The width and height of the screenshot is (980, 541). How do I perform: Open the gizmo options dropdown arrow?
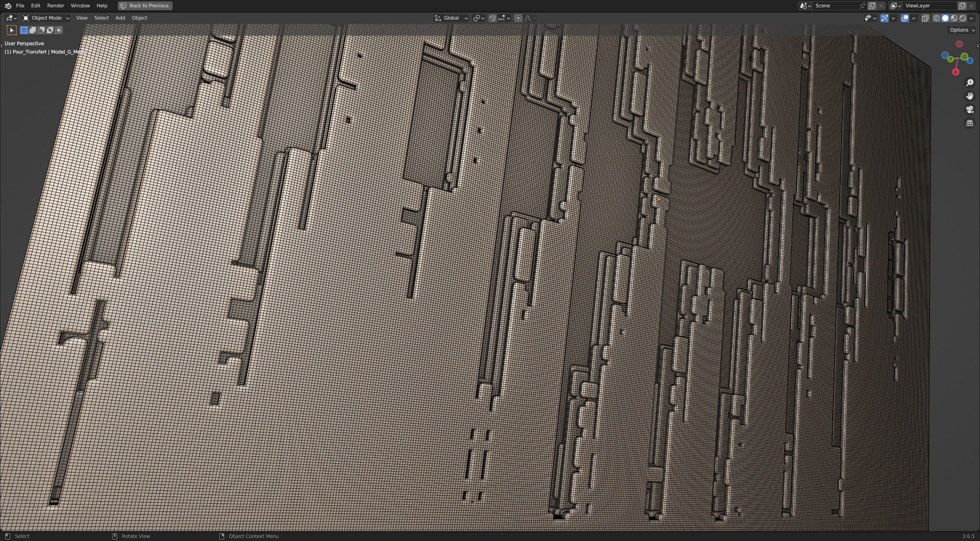893,18
